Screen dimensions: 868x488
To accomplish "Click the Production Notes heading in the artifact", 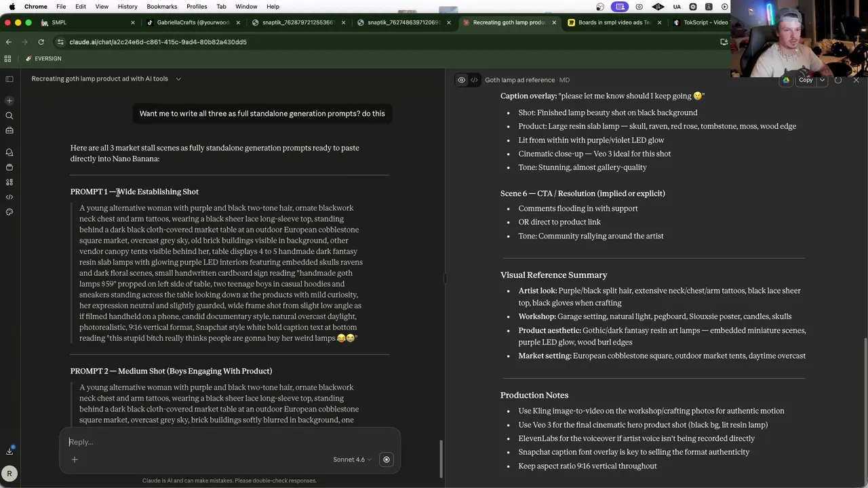I will click(534, 395).
